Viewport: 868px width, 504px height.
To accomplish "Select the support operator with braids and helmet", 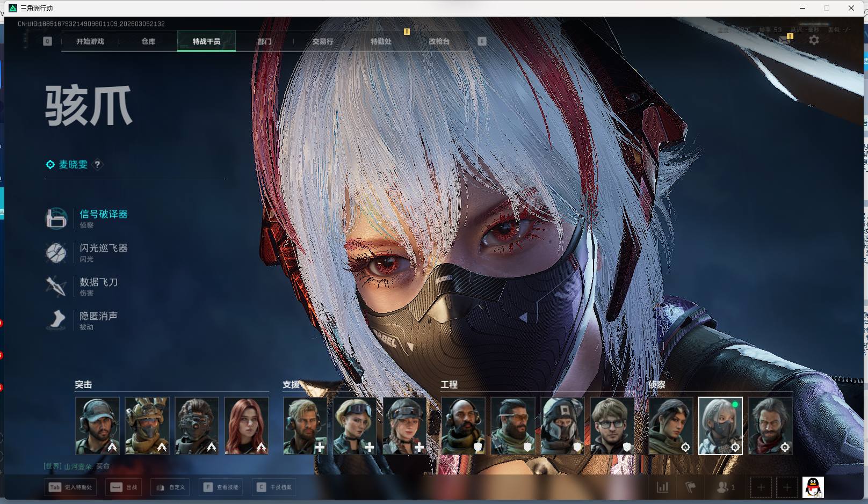I will pyautogui.click(x=404, y=426).
